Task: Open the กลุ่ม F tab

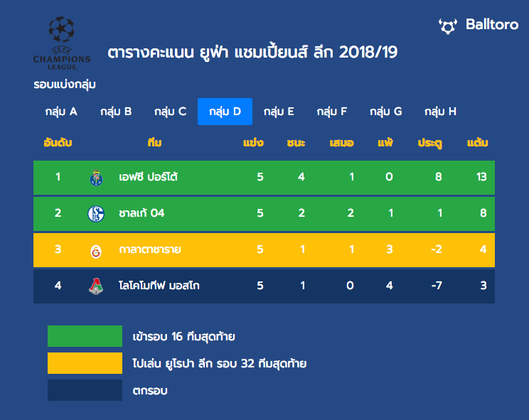Action: pyautogui.click(x=332, y=112)
